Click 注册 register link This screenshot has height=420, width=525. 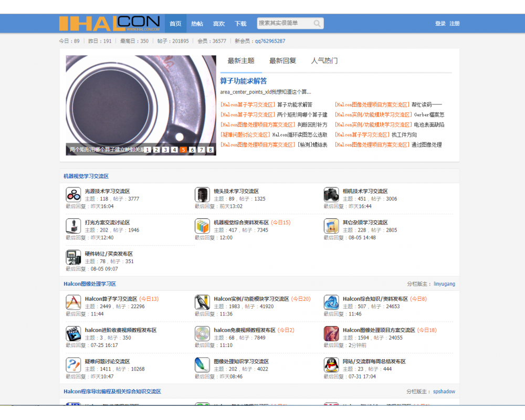pyautogui.click(x=454, y=24)
